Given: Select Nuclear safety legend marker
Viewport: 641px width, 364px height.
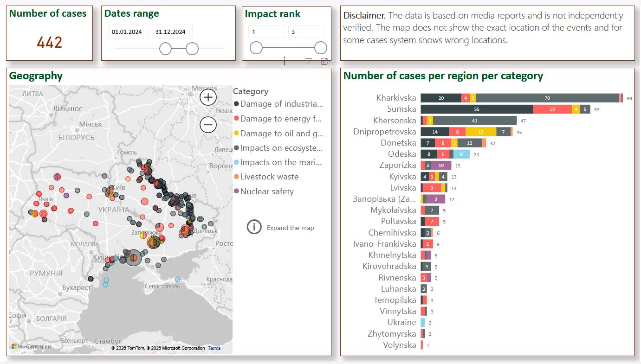Looking at the screenshot, I should pos(237,192).
